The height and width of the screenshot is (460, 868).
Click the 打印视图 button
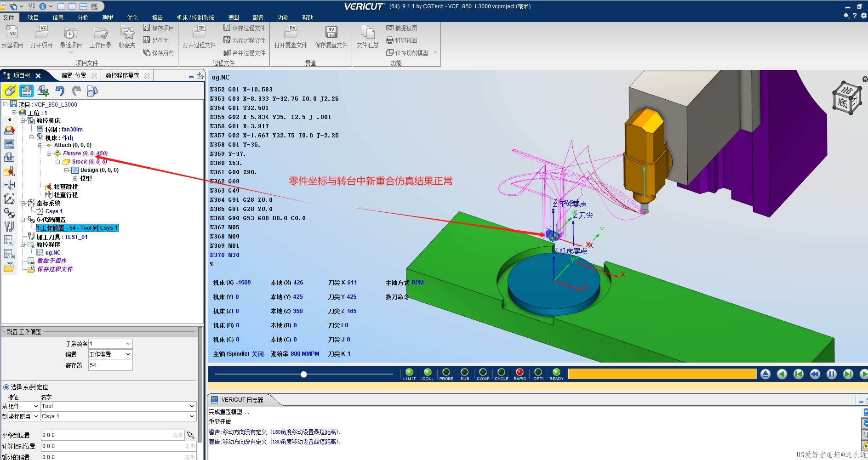(402, 40)
